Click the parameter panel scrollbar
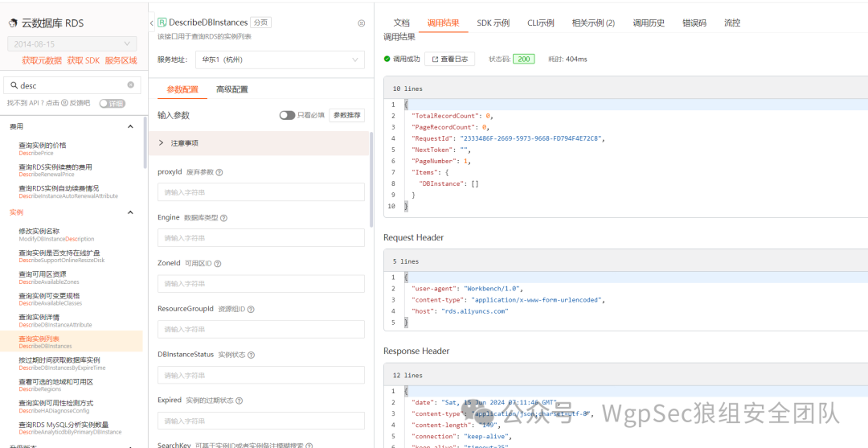 coord(371,179)
